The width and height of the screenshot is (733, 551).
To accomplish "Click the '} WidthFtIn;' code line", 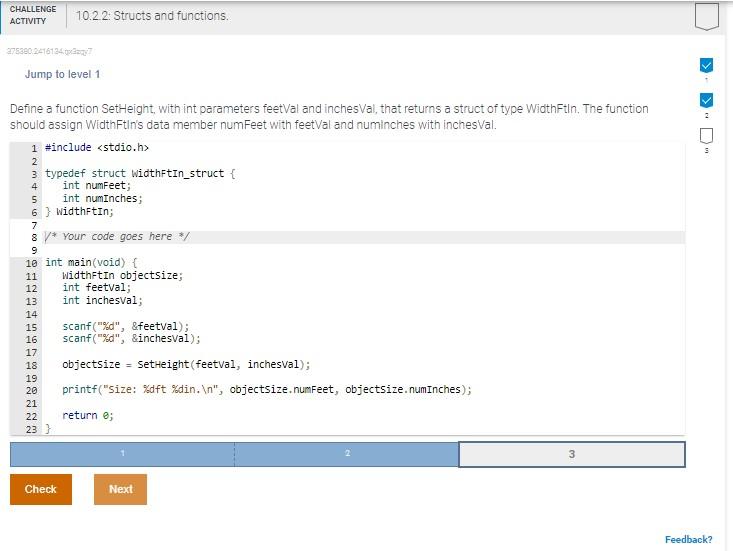I will pos(79,212).
